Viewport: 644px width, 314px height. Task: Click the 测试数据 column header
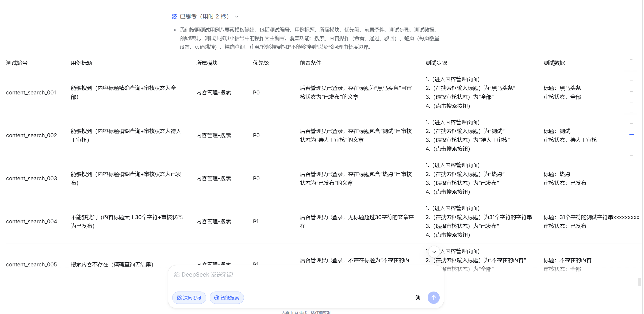click(554, 63)
